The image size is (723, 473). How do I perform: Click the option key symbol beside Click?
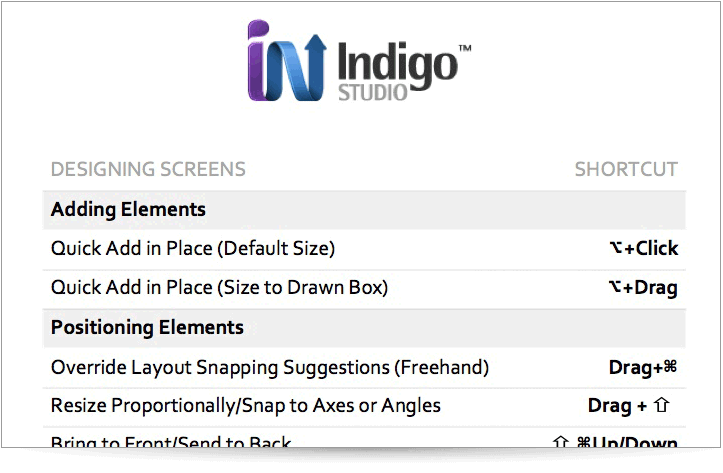pos(616,248)
